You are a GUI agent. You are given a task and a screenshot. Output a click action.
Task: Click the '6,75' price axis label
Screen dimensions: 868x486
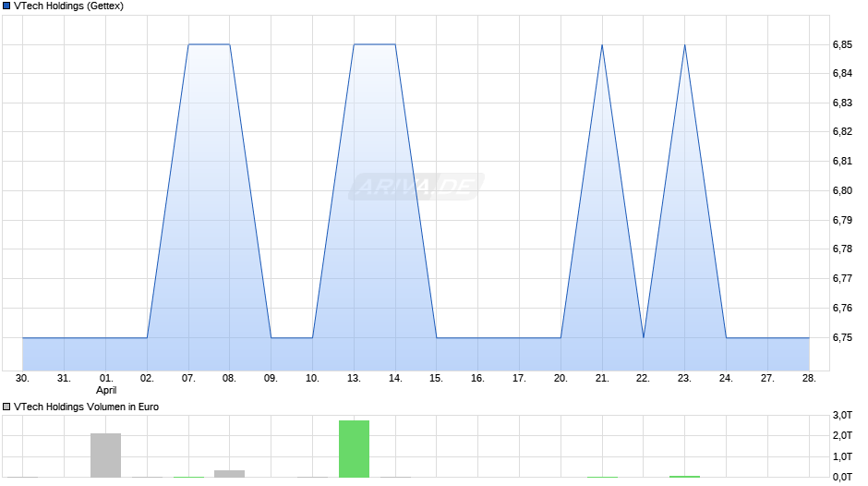click(842, 337)
